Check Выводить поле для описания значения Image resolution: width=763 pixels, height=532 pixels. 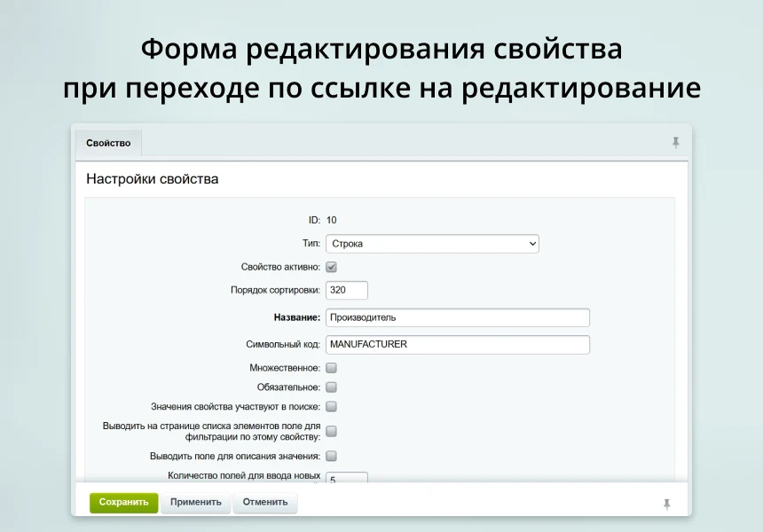click(332, 456)
